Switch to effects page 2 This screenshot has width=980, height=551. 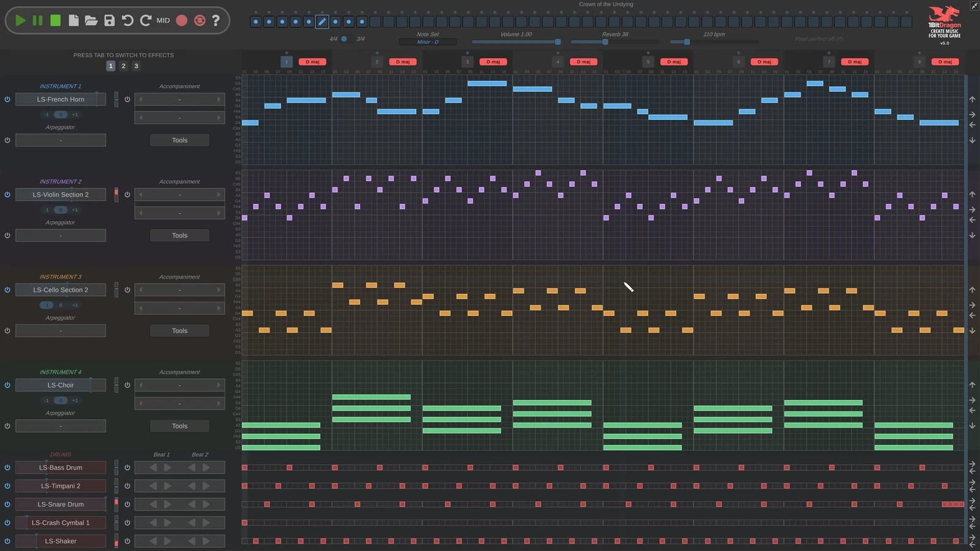click(x=123, y=66)
